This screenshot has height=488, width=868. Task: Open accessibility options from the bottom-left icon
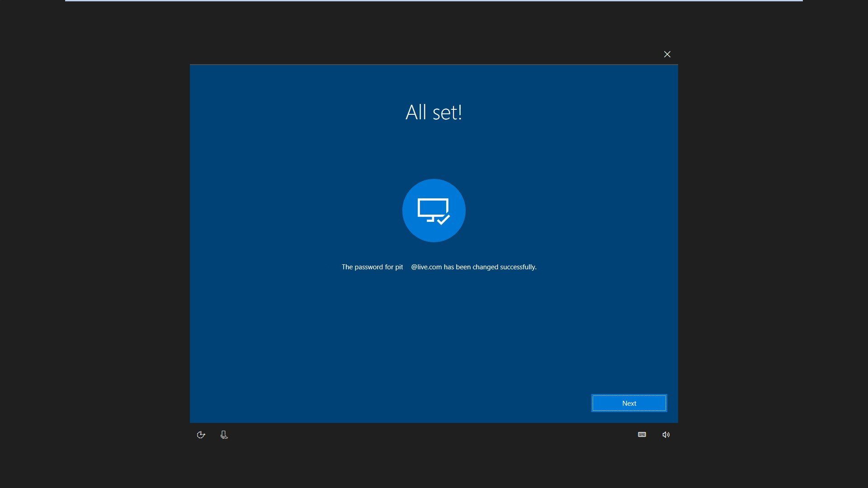click(x=201, y=434)
